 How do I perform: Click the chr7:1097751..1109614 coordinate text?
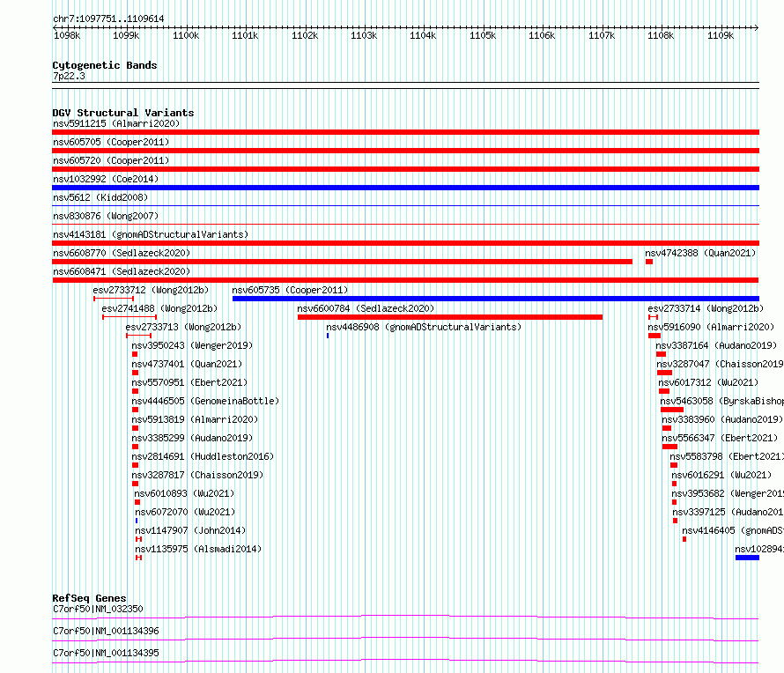coord(108,19)
